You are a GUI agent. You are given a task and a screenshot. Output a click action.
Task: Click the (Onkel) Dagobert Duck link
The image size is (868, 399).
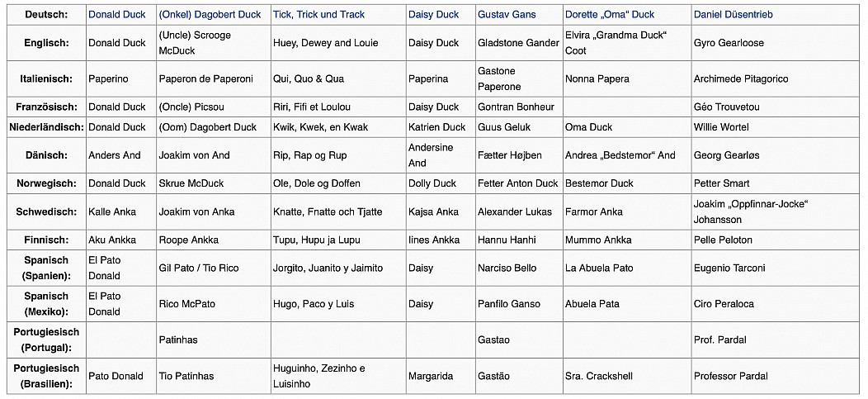click(x=210, y=15)
